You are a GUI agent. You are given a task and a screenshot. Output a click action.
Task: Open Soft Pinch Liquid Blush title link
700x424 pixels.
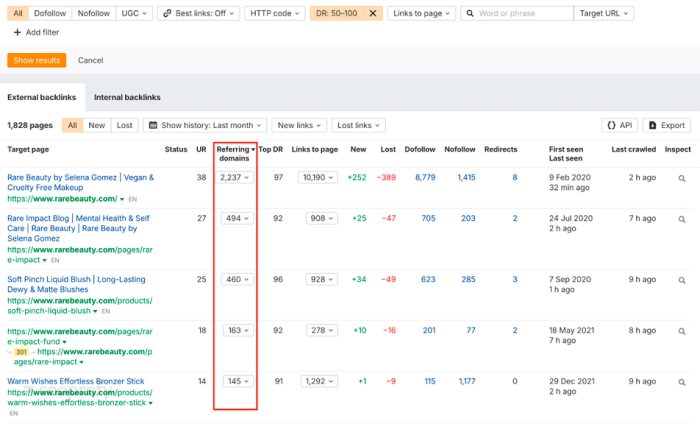[76, 284]
